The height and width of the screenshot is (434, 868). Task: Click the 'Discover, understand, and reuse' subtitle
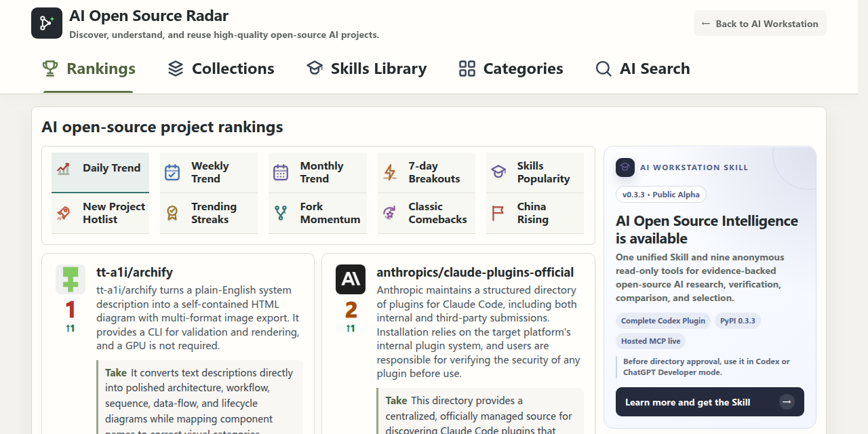coord(224,35)
